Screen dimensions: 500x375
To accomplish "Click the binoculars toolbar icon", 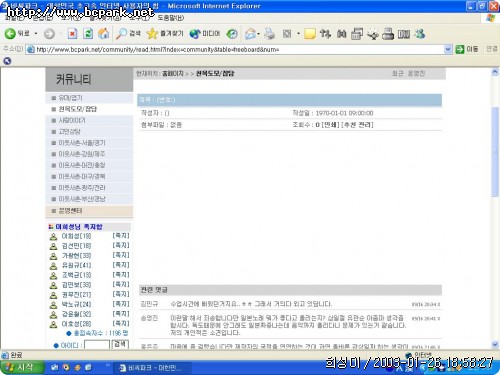I will coord(341,34).
